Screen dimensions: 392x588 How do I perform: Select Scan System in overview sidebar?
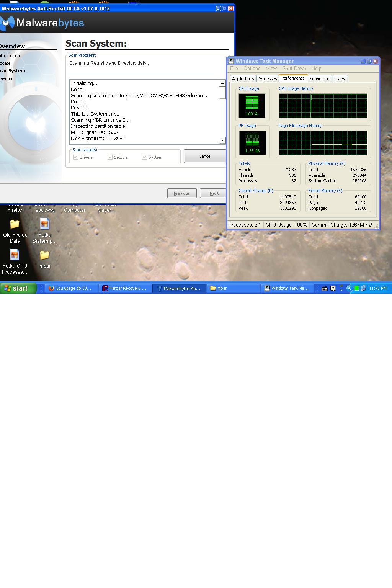pos(12,71)
